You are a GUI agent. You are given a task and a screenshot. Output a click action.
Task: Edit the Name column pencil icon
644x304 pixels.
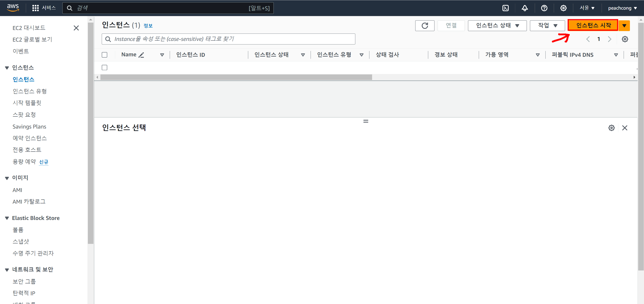coord(141,55)
